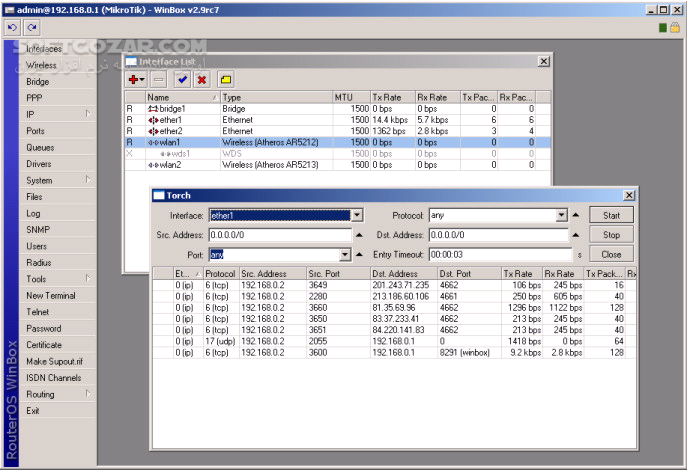The image size is (688, 470).
Task: Click the red plus add-interface button
Action: [x=136, y=80]
